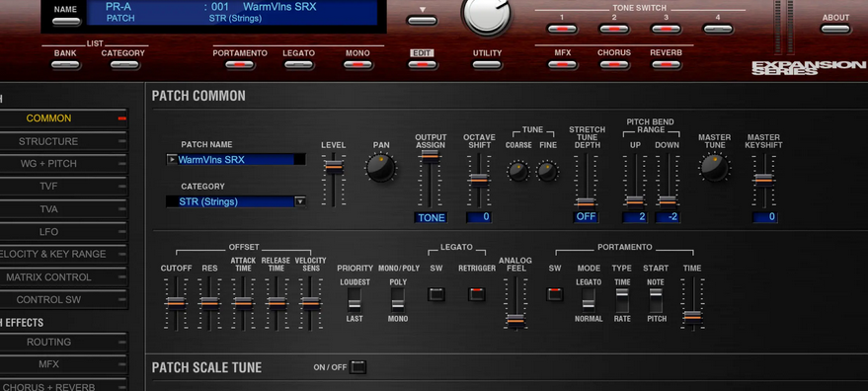Click the CUTOFF offset slider
This screenshot has width=868, height=391.
click(176, 303)
